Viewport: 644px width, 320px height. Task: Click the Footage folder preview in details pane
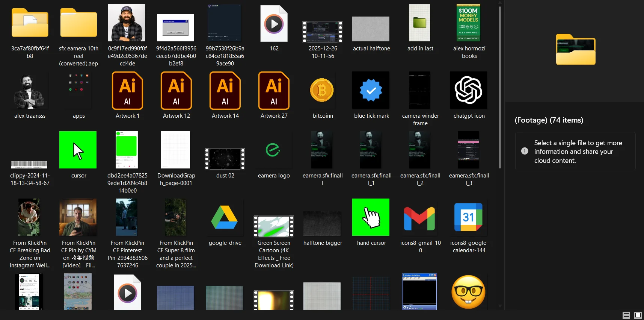click(575, 50)
